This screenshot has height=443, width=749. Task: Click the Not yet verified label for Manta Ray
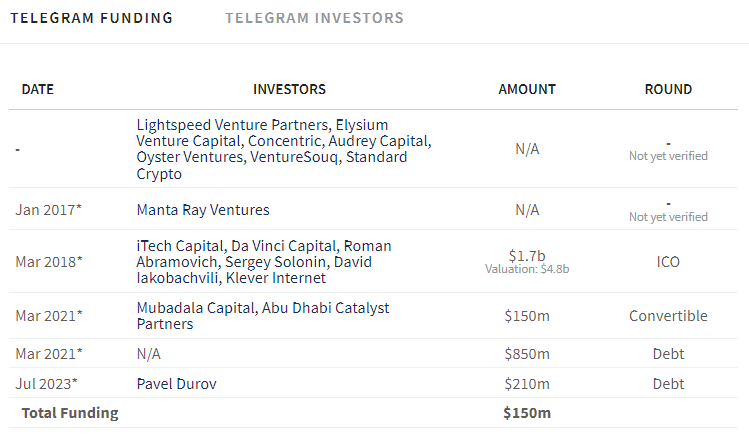[x=668, y=217]
